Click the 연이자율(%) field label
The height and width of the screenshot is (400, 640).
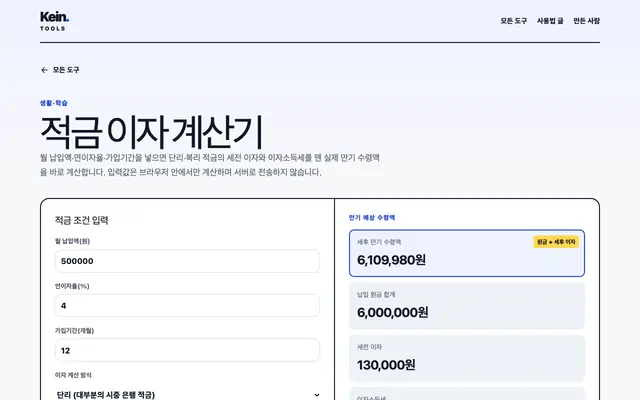coord(72,286)
